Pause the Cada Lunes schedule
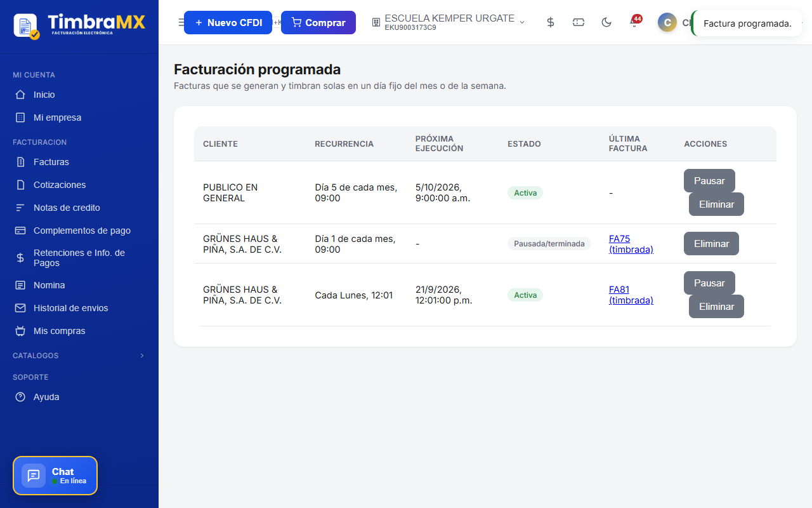The height and width of the screenshot is (508, 812). pyautogui.click(x=709, y=283)
